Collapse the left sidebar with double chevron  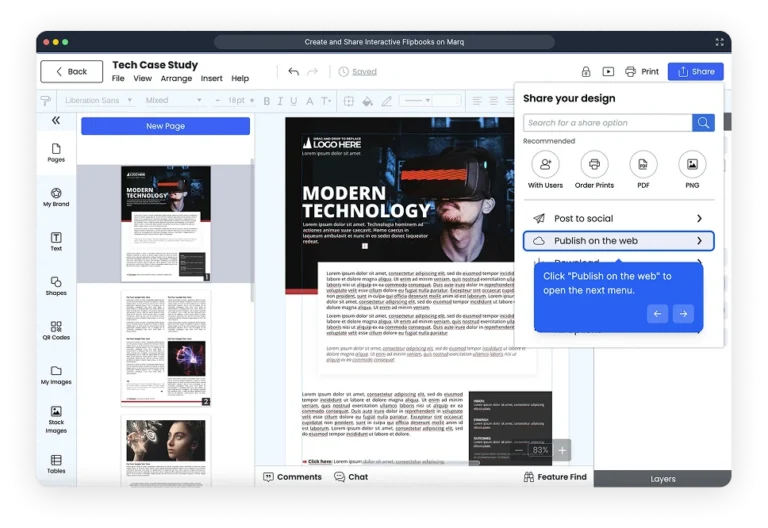point(56,120)
